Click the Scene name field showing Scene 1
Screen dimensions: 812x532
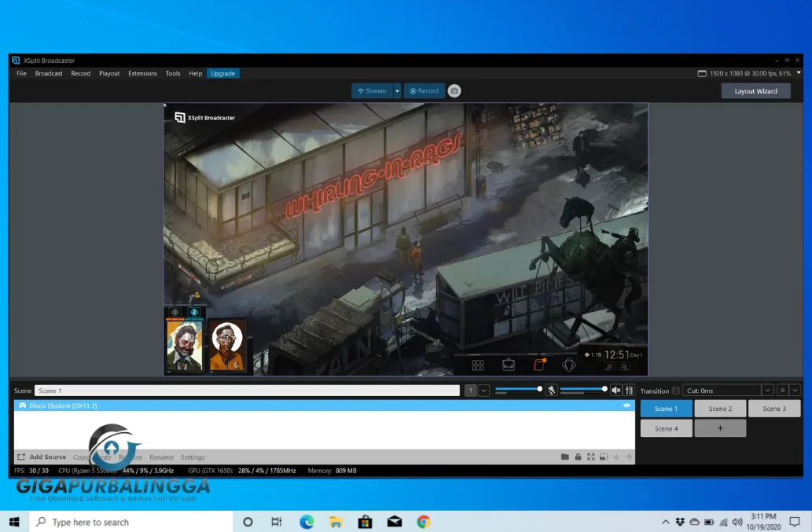click(x=247, y=391)
